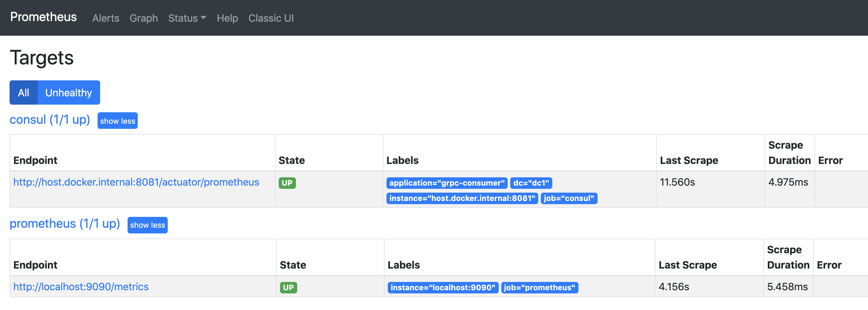This screenshot has width=868, height=310.
Task: Open the Alerts page
Action: point(106,18)
